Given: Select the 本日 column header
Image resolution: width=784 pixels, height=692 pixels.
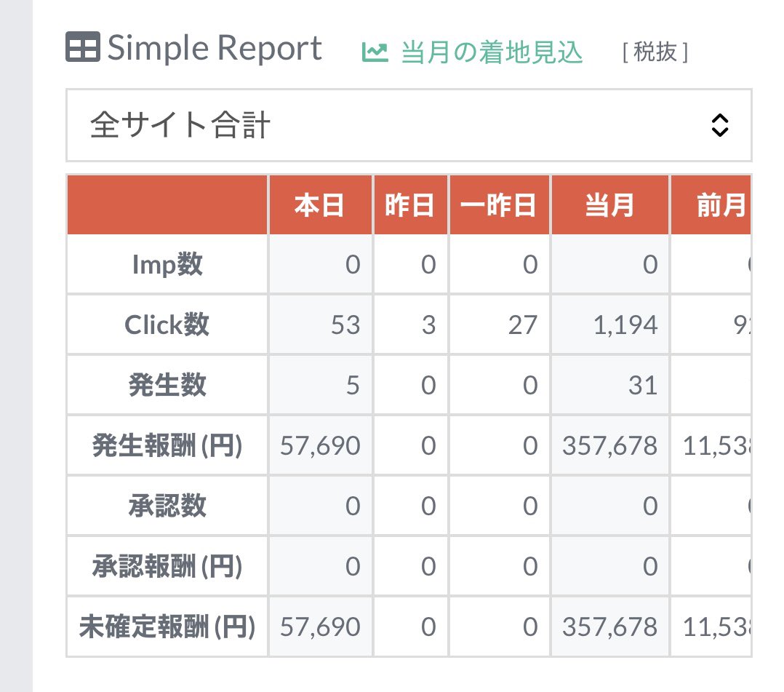Looking at the screenshot, I should pyautogui.click(x=320, y=205).
